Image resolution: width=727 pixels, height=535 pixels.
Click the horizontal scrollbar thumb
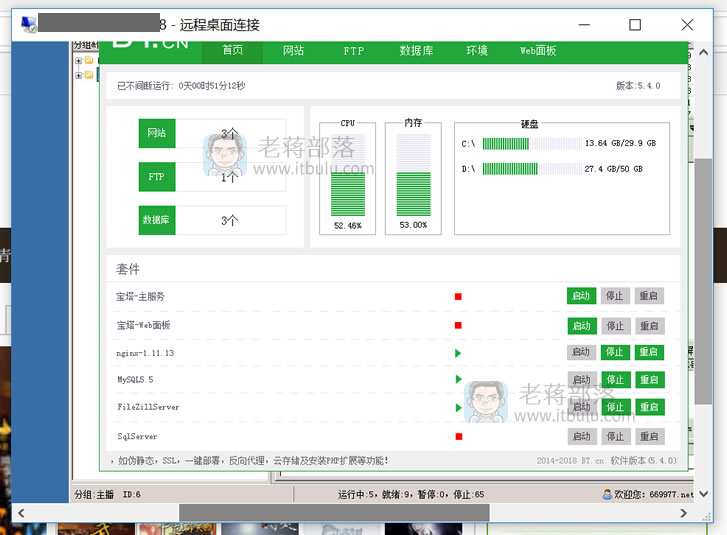pos(334,513)
